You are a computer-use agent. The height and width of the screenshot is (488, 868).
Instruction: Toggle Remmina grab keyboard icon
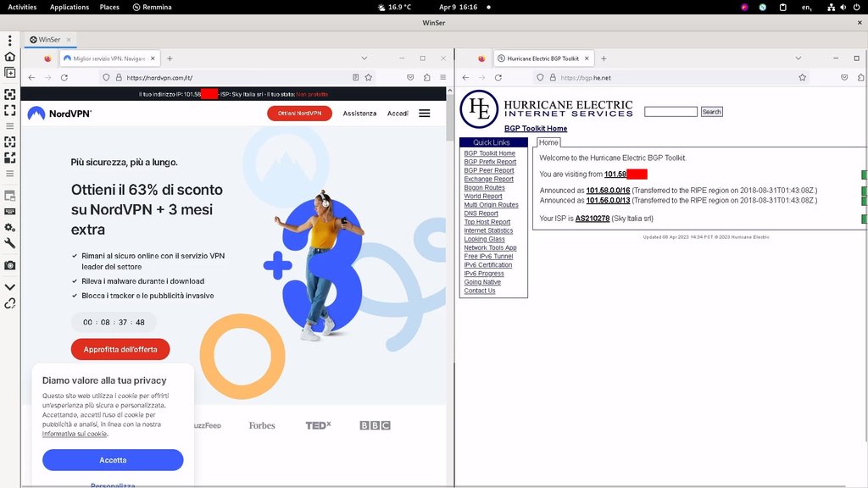click(x=10, y=211)
